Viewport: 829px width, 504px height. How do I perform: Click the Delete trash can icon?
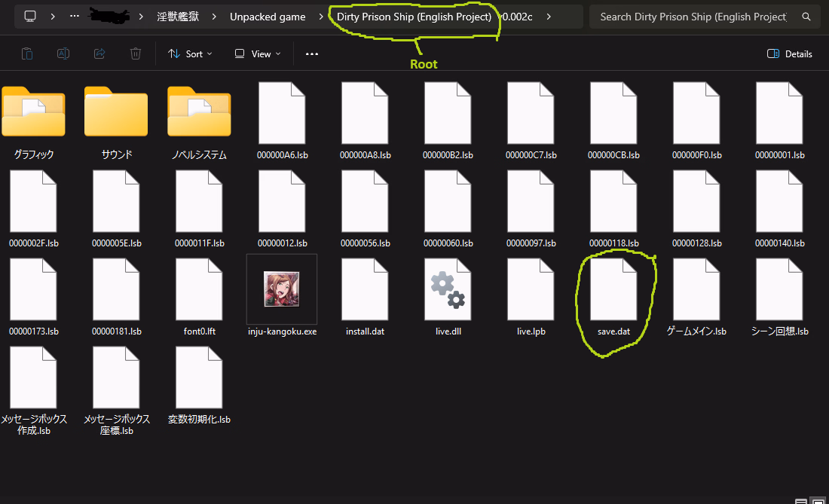tap(136, 53)
